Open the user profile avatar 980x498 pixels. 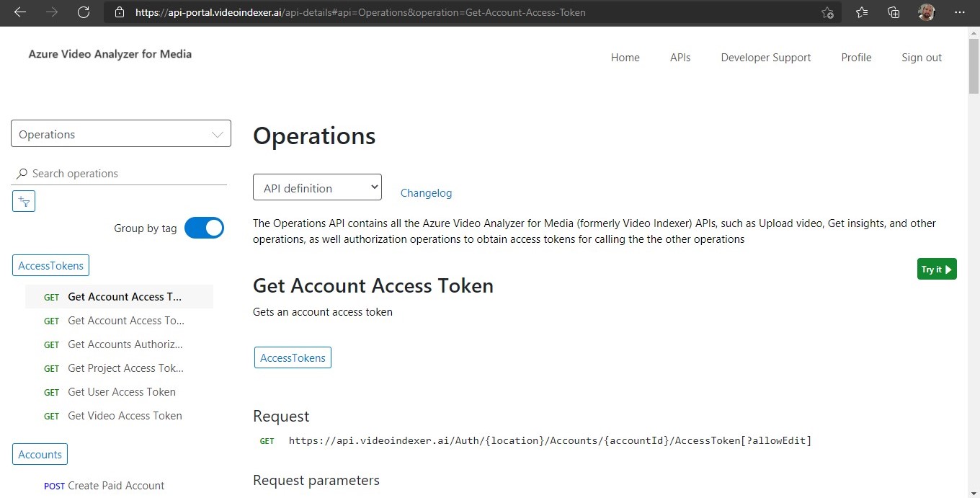[x=927, y=12]
